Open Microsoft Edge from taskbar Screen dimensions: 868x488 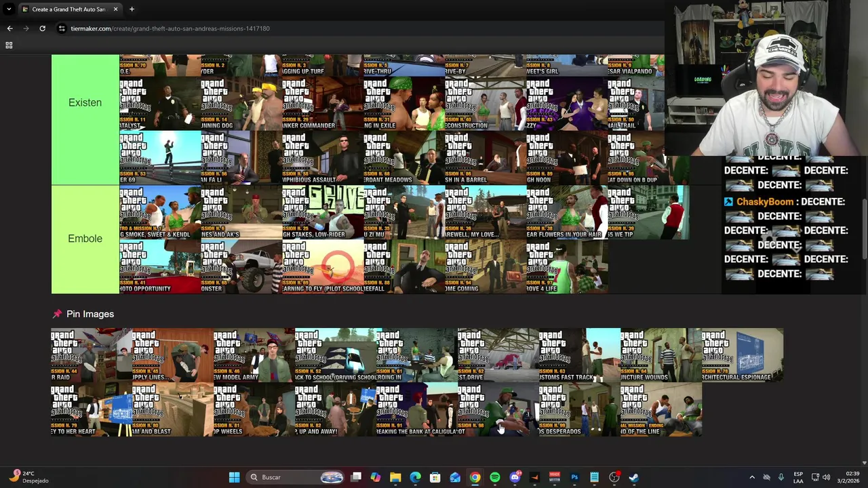point(415,477)
